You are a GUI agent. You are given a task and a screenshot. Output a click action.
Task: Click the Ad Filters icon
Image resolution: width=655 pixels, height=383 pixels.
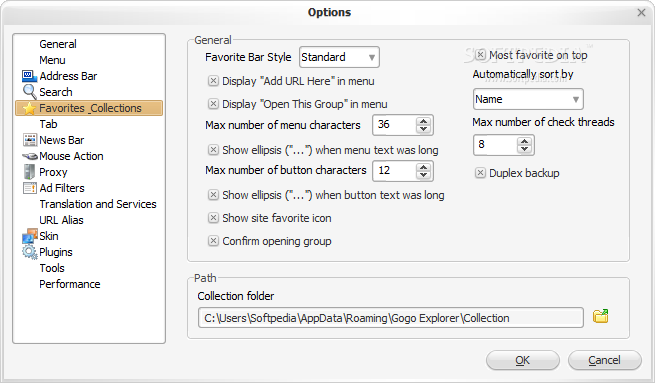[x=30, y=188]
